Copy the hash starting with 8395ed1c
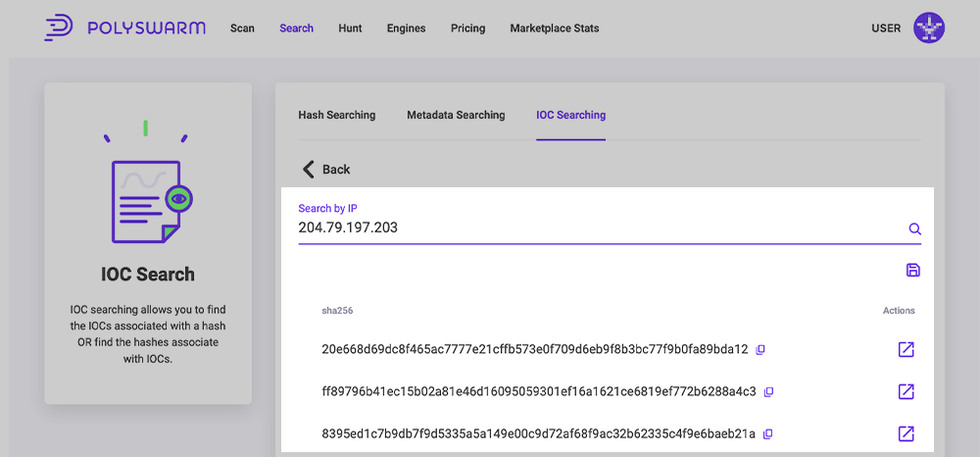The height and width of the screenshot is (457, 980). click(x=768, y=433)
